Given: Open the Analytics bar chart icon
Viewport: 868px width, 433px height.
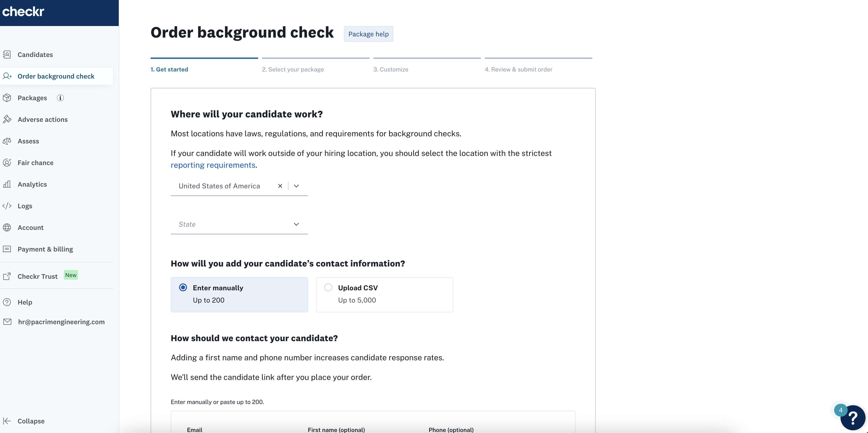Looking at the screenshot, I should tap(7, 184).
